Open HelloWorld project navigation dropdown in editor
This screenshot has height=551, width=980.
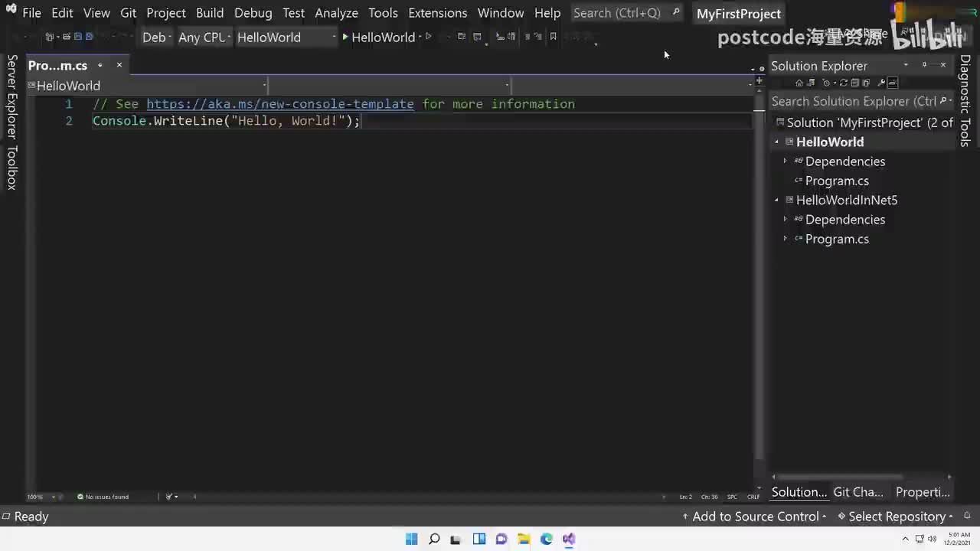[148, 86]
